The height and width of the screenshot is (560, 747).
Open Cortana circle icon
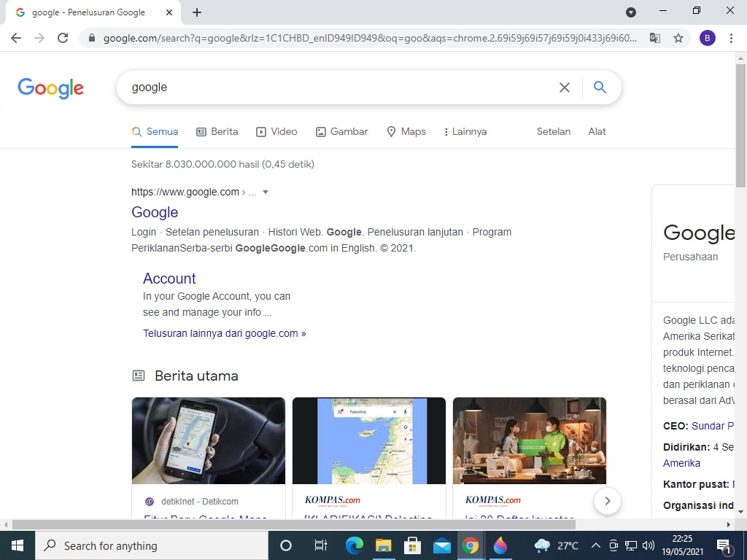tap(285, 545)
